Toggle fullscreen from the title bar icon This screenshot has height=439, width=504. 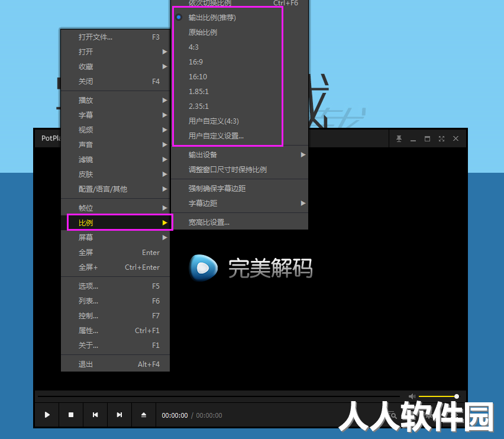click(x=442, y=138)
